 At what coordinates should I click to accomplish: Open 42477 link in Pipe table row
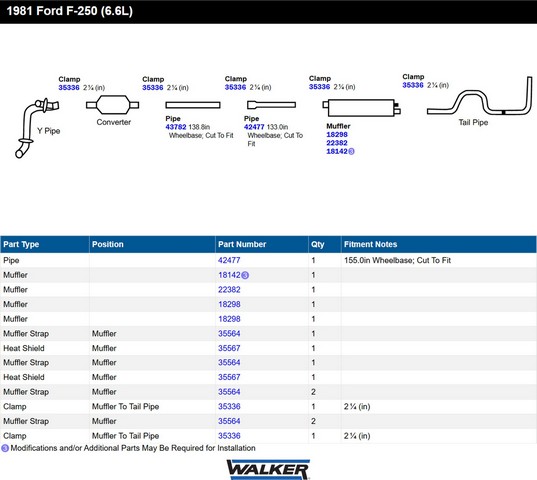pos(229,260)
